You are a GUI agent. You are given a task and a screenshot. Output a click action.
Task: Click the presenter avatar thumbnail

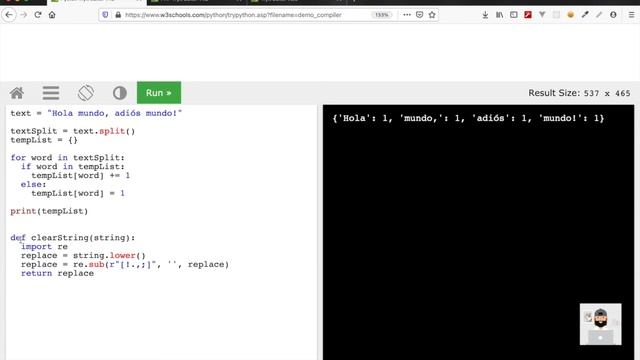(600, 324)
